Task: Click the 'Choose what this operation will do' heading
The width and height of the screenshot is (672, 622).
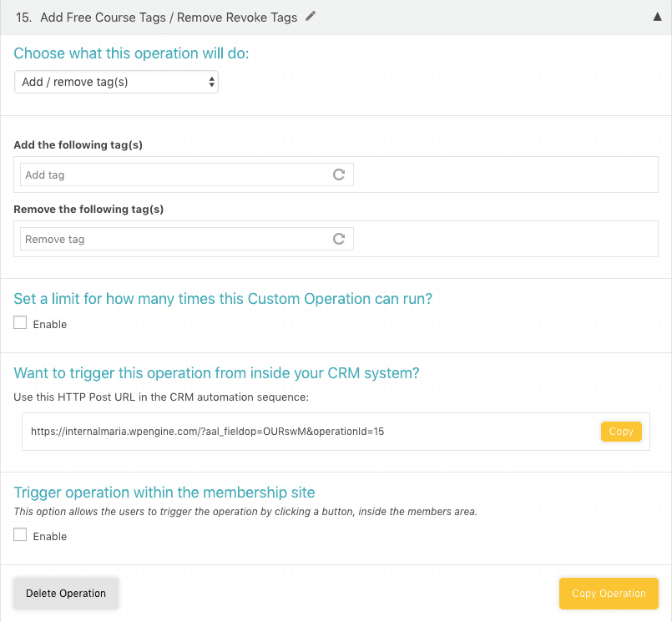Action: (x=132, y=54)
